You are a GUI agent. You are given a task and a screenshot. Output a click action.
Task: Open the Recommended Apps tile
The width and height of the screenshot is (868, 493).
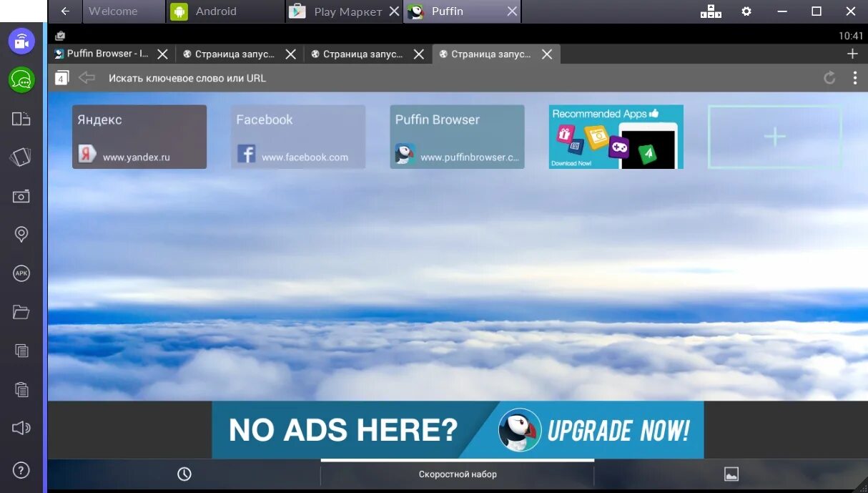[616, 137]
